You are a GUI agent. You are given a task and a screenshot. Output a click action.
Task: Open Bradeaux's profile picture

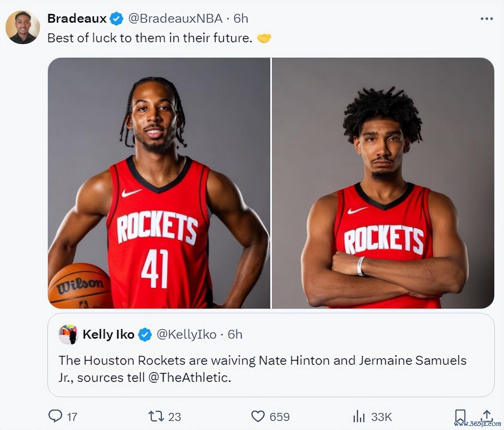(23, 27)
